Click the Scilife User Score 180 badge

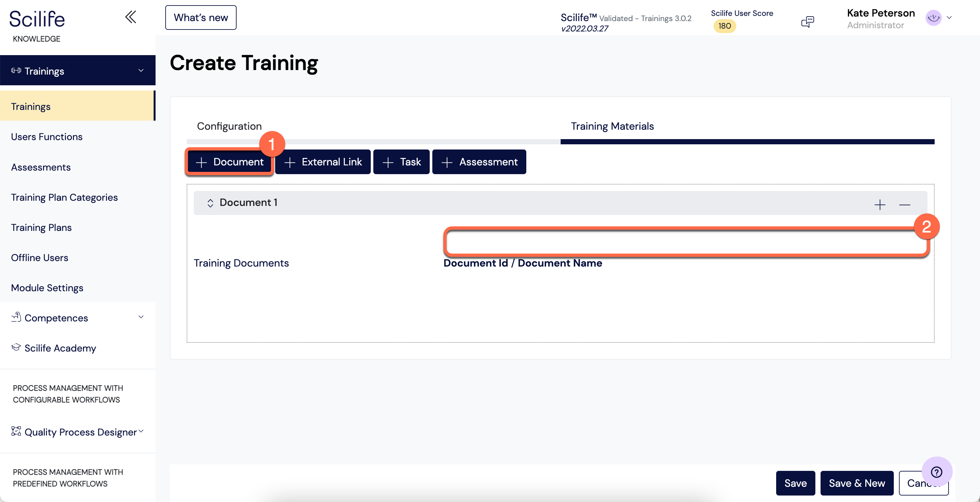click(x=724, y=26)
